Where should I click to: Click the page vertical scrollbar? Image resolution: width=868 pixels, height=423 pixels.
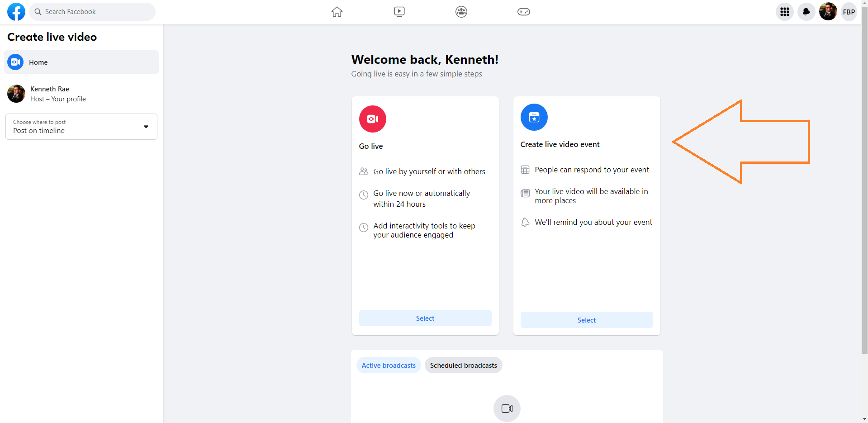pyautogui.click(x=864, y=181)
